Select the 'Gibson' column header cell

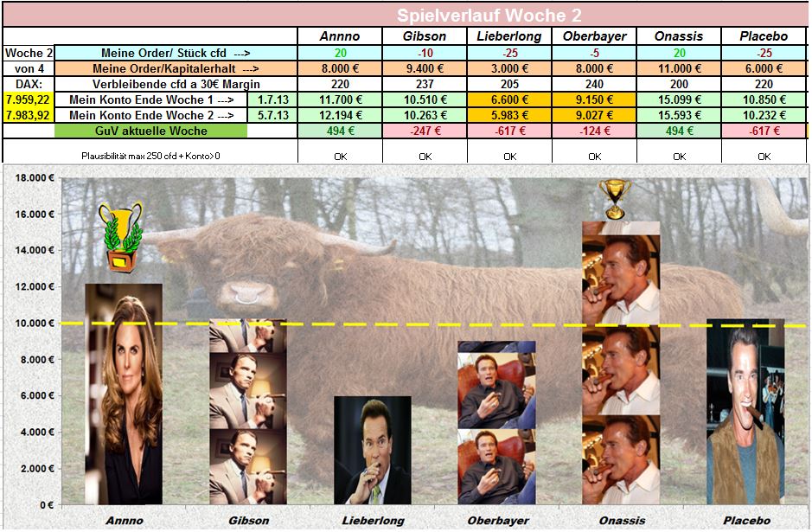425,36
